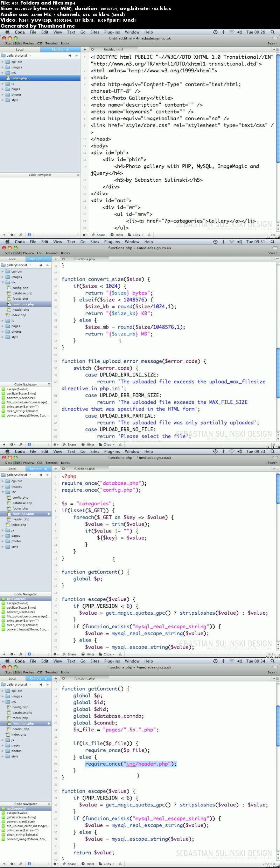Open the Text menu in the 09:33 menu bar
The image size is (280, 868).
(71, 451)
